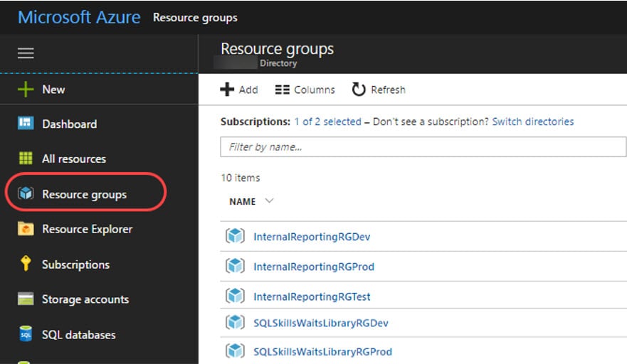Open the New menu item
The width and height of the screenshot is (627, 364).
(53, 90)
